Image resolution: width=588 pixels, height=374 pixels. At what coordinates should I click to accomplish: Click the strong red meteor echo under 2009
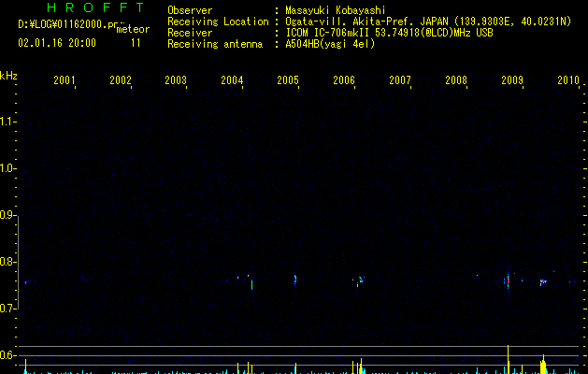click(x=509, y=280)
